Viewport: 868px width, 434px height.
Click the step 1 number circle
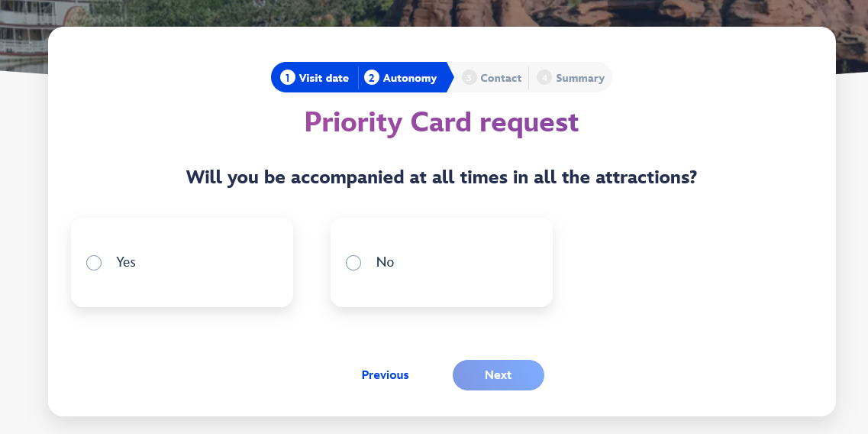point(287,78)
